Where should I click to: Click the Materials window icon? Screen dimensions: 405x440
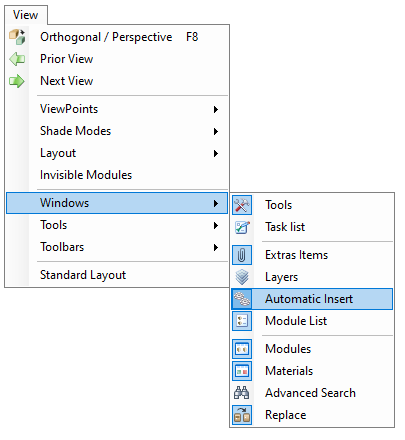point(242,371)
